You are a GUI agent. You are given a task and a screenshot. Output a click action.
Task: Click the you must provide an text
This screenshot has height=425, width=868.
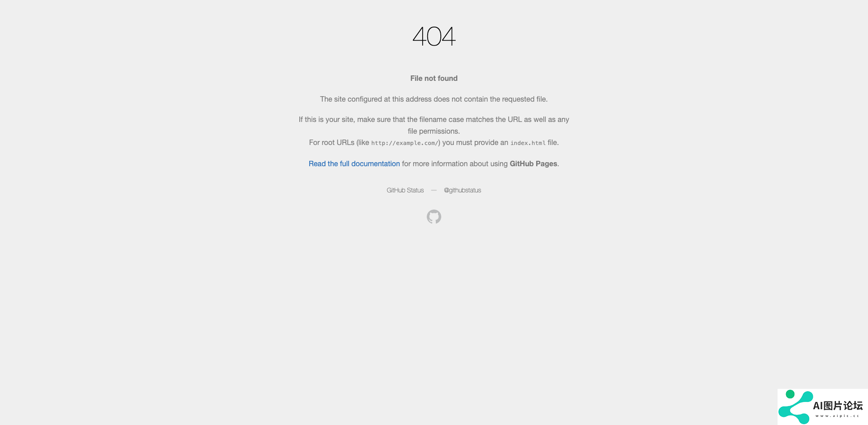click(x=475, y=142)
